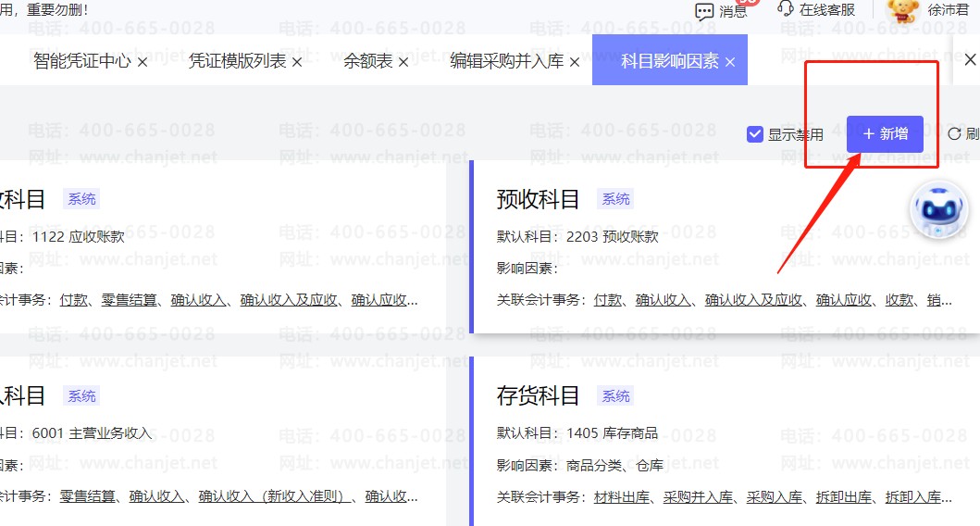Close the 智能凭证中心 tab

tap(143, 62)
